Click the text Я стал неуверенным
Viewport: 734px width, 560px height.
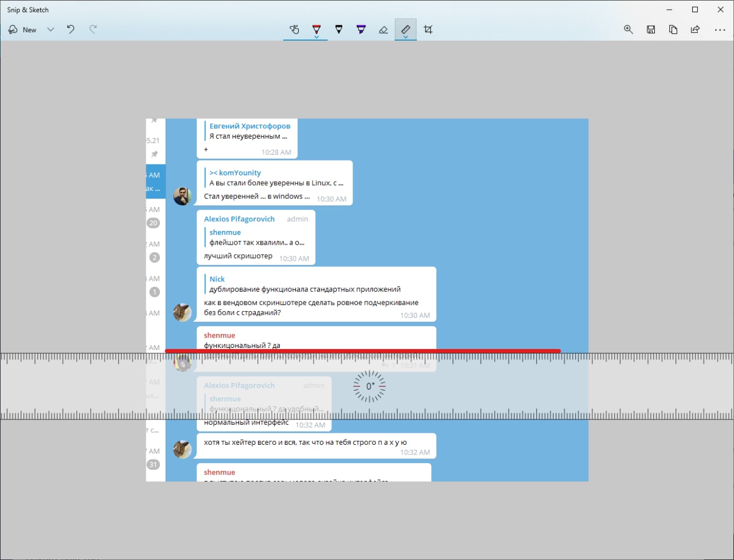pyautogui.click(x=248, y=136)
